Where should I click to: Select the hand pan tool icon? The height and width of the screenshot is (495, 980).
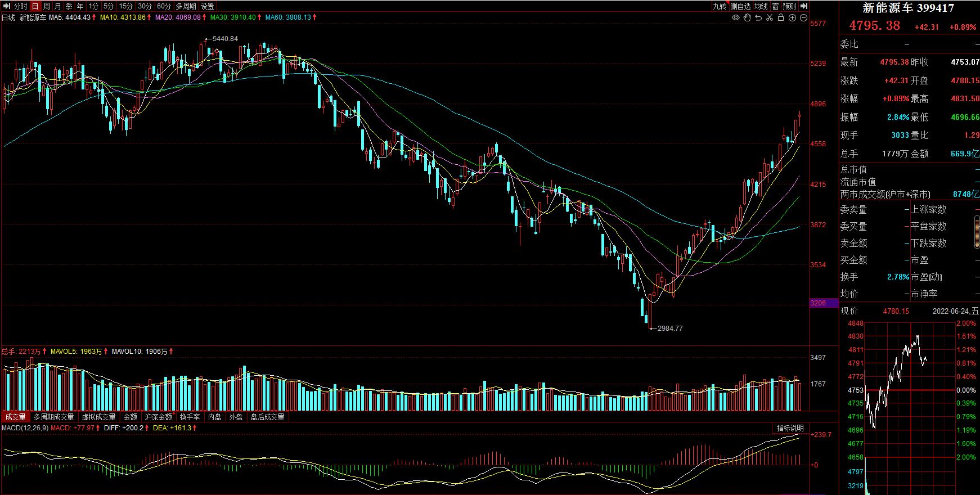tap(747, 17)
